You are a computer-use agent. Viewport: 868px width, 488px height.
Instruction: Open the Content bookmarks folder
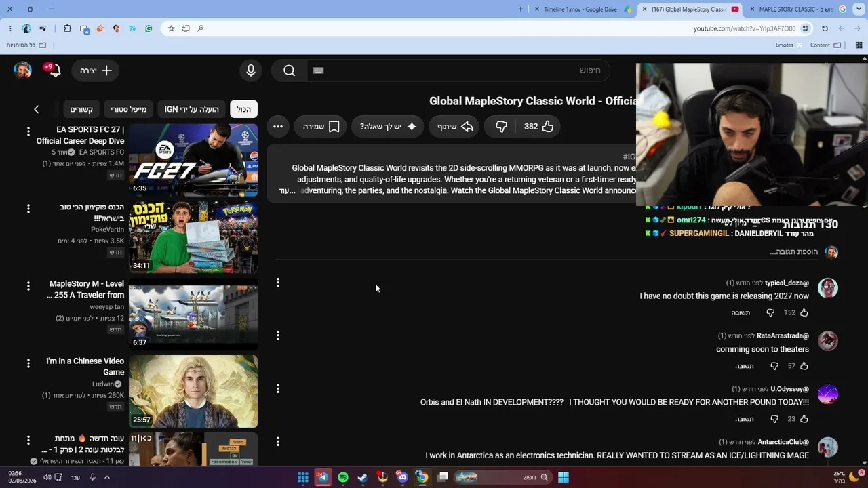(825, 45)
